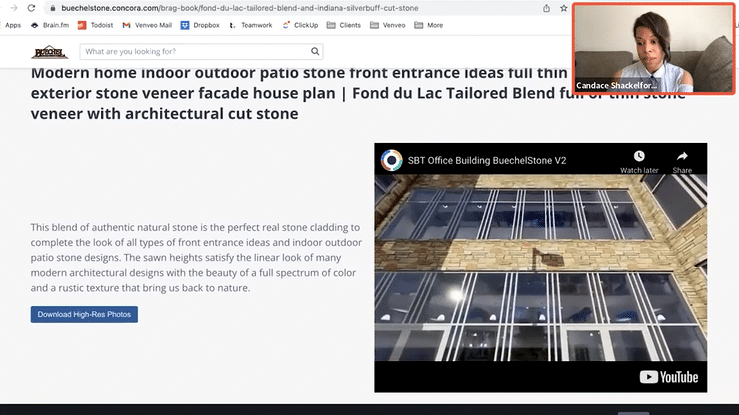Click the YouTube logo on the video
This screenshot has height=415, width=739.
coord(669,377)
